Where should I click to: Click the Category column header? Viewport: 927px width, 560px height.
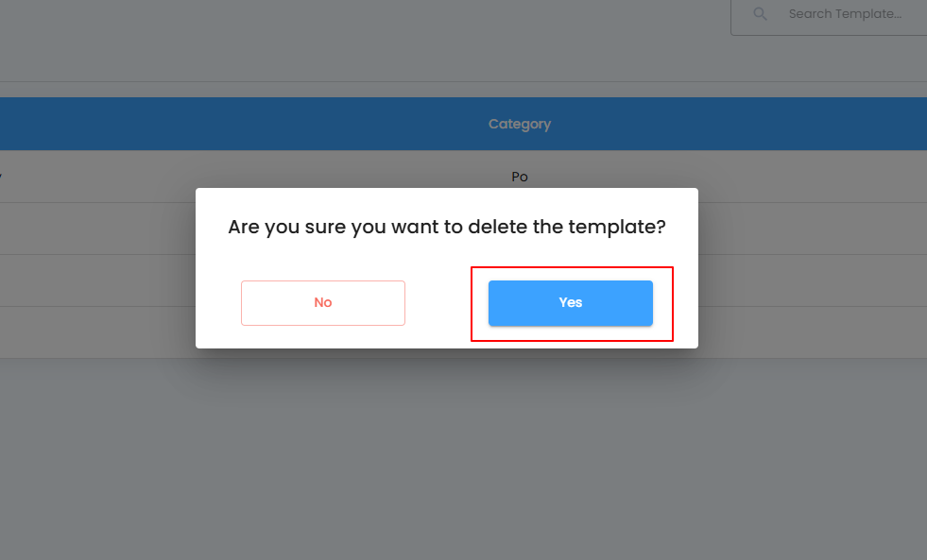(520, 124)
